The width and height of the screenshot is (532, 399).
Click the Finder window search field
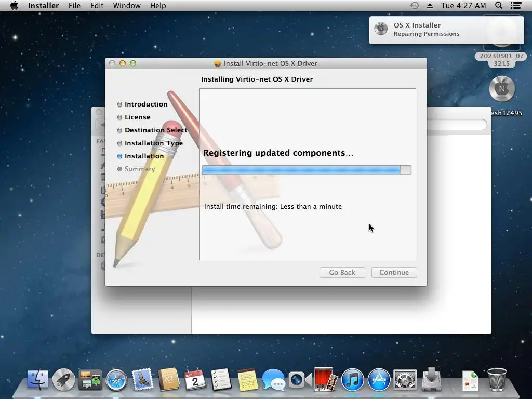[x=456, y=125]
